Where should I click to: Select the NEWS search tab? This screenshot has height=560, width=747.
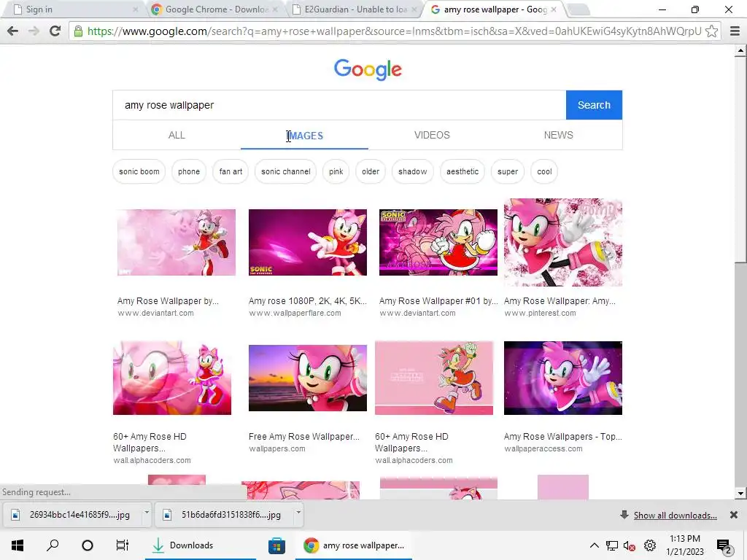[558, 135]
